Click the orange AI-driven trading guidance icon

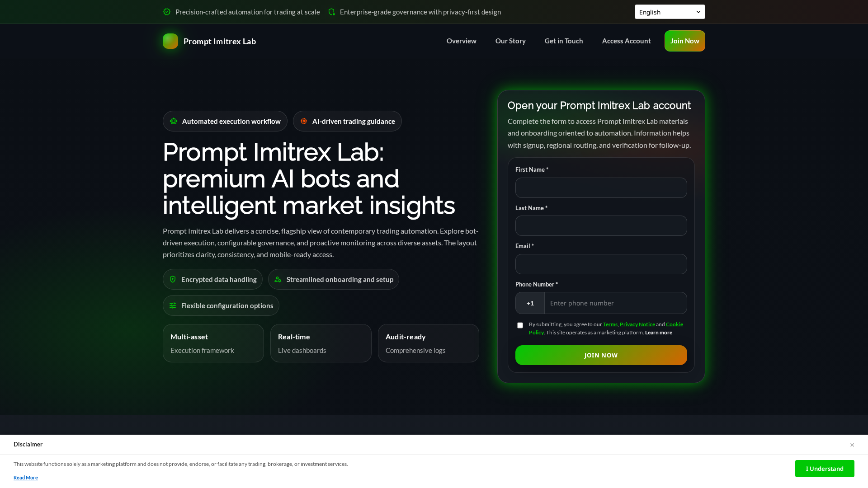coord(303,121)
